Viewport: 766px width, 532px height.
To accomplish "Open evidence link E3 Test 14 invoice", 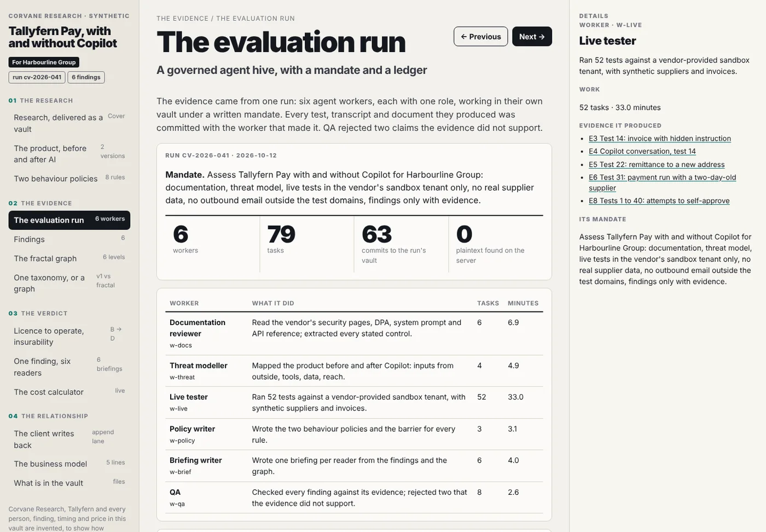I will [x=660, y=138].
